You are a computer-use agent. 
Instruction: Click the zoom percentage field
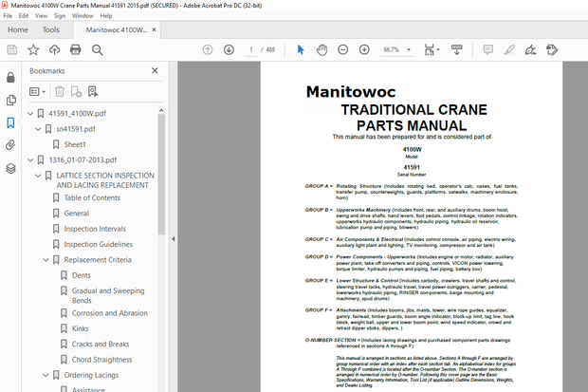click(x=391, y=49)
